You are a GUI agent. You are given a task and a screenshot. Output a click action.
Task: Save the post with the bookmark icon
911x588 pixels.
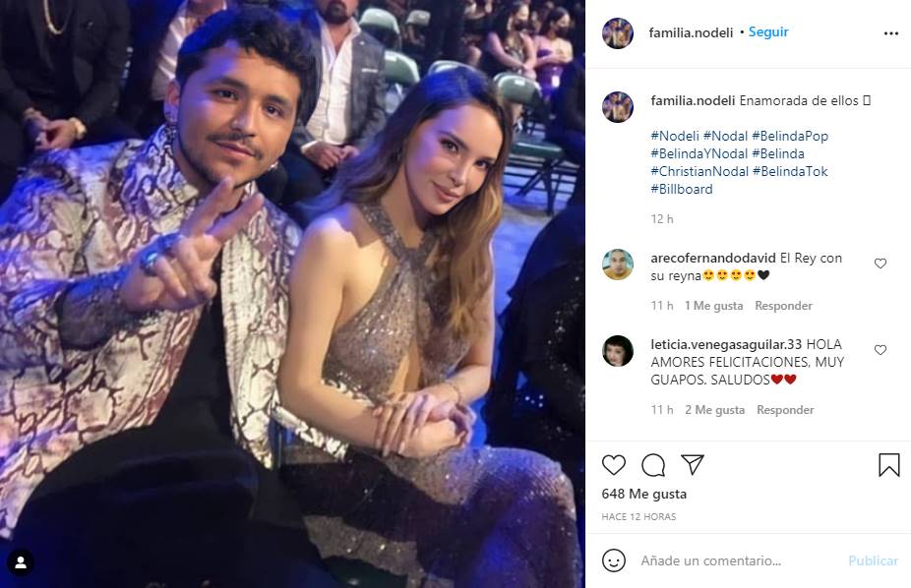click(888, 465)
